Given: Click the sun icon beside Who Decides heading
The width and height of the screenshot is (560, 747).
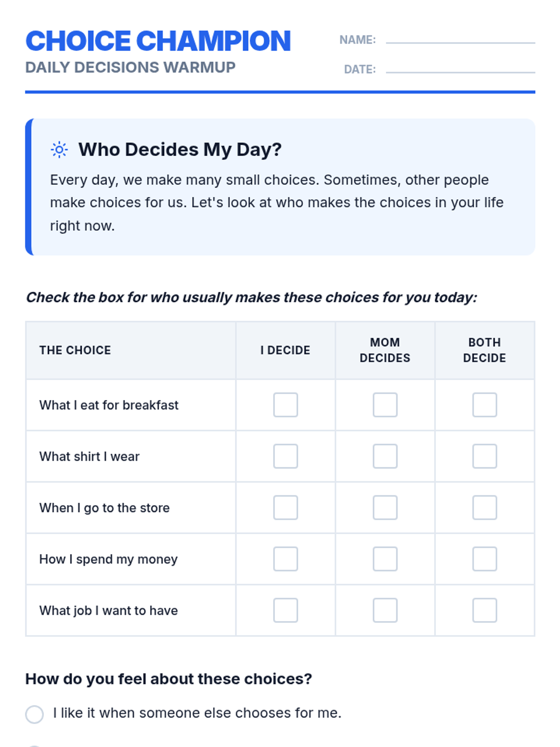Looking at the screenshot, I should [x=59, y=150].
